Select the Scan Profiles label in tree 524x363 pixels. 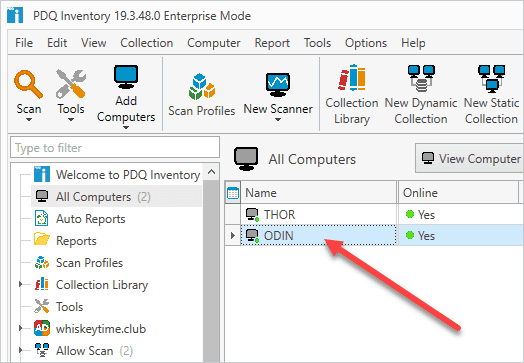coord(89,263)
